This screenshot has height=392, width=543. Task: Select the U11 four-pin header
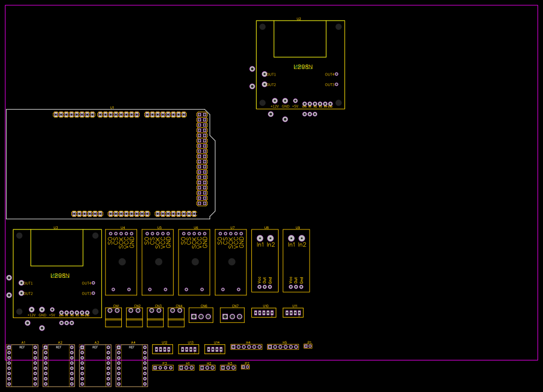pos(293,313)
